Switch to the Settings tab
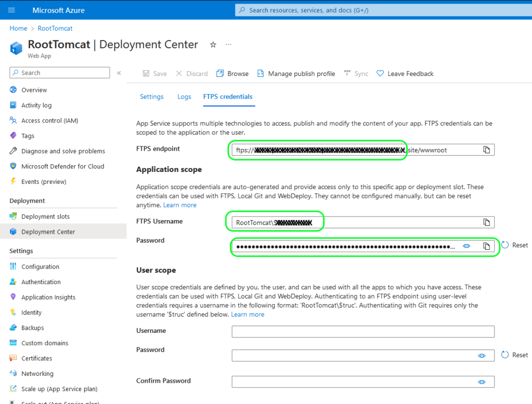This screenshot has width=532, height=404. [152, 97]
